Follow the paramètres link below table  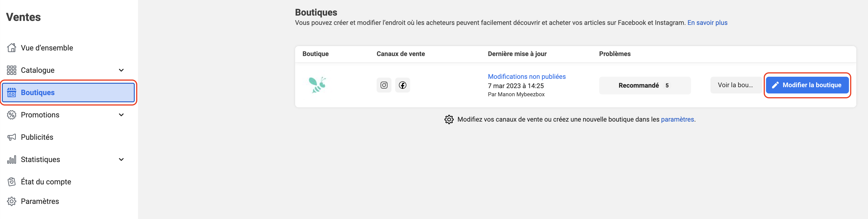coord(677,119)
